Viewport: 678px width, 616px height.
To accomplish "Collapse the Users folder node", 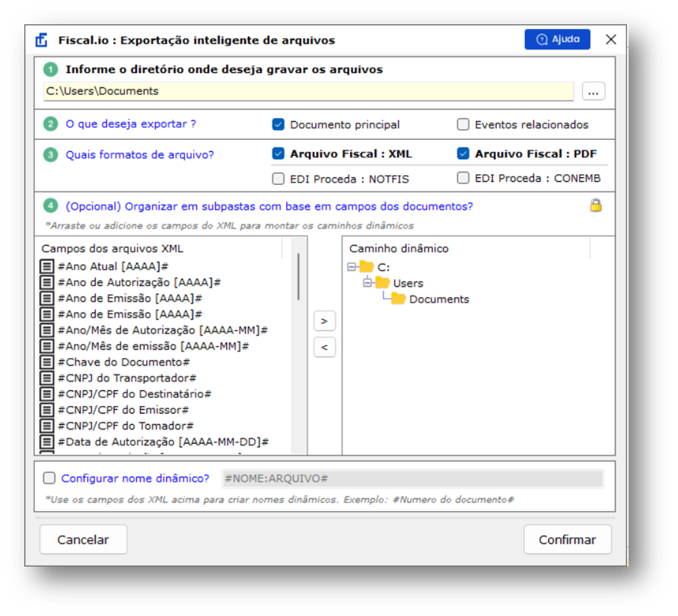I will [x=368, y=283].
